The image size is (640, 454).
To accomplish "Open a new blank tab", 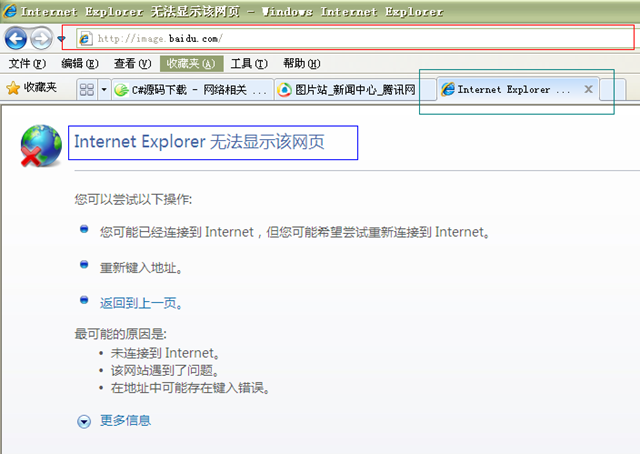I will click(x=612, y=90).
